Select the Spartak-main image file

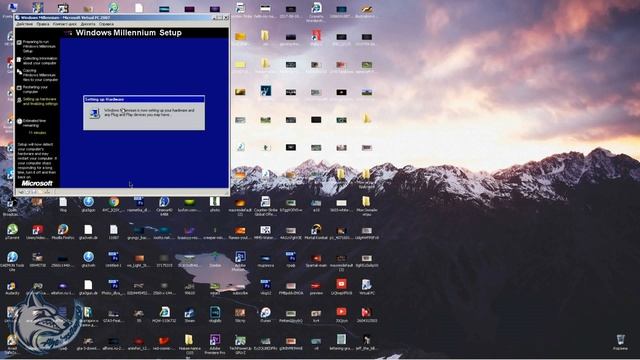pyautogui.click(x=316, y=260)
